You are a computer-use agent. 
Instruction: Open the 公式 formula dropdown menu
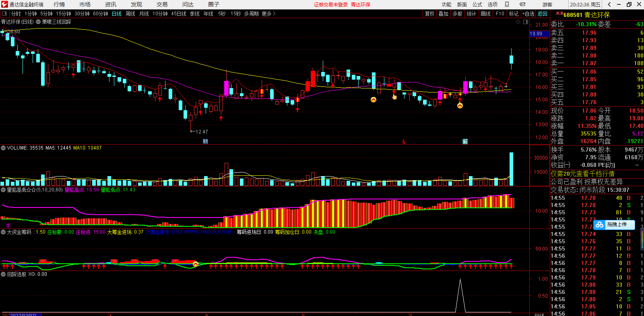pyautogui.click(x=477, y=4)
